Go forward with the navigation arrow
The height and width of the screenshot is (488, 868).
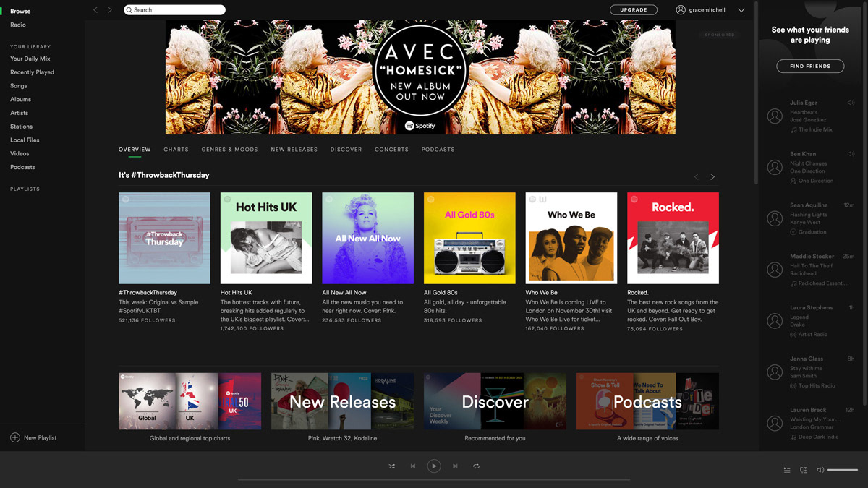point(110,10)
